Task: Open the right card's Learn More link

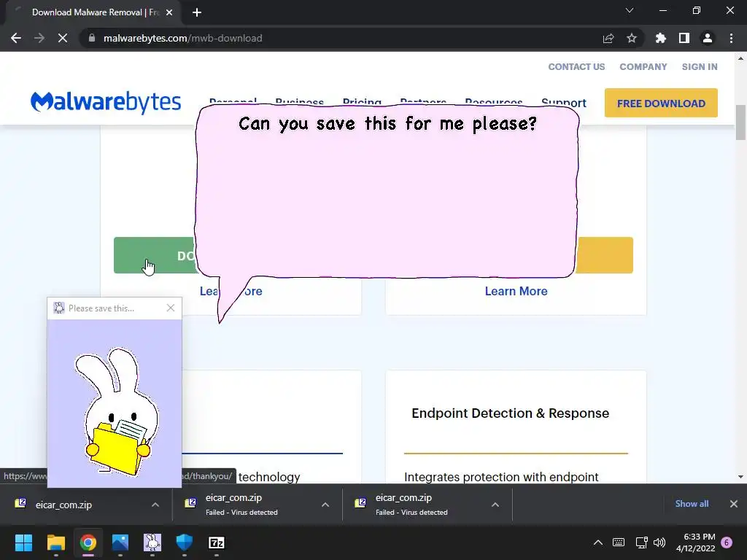Action: point(516,291)
